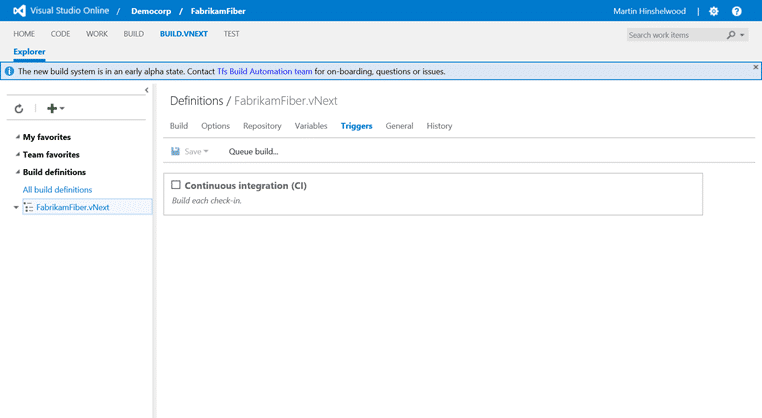Refresh the definitions explorer list

(x=19, y=108)
